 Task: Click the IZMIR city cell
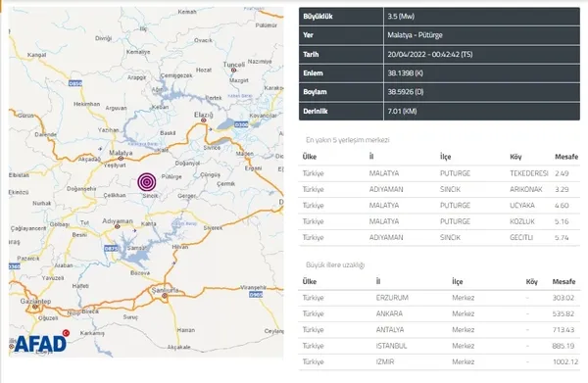(385, 361)
